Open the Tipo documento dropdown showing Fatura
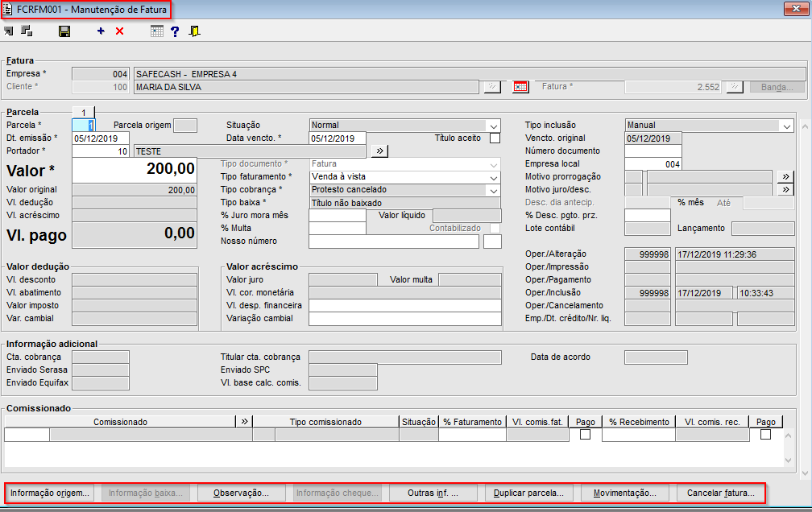The image size is (812, 512). (x=494, y=164)
